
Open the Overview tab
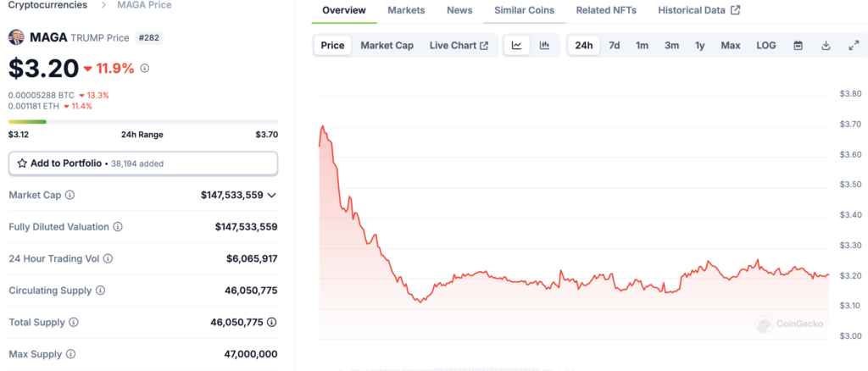click(x=344, y=10)
